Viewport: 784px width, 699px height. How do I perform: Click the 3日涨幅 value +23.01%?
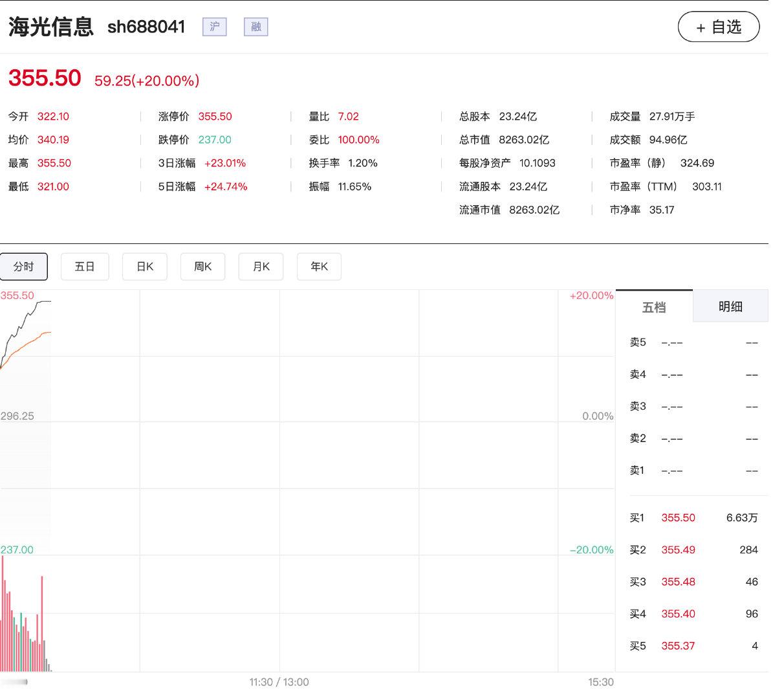pos(225,163)
